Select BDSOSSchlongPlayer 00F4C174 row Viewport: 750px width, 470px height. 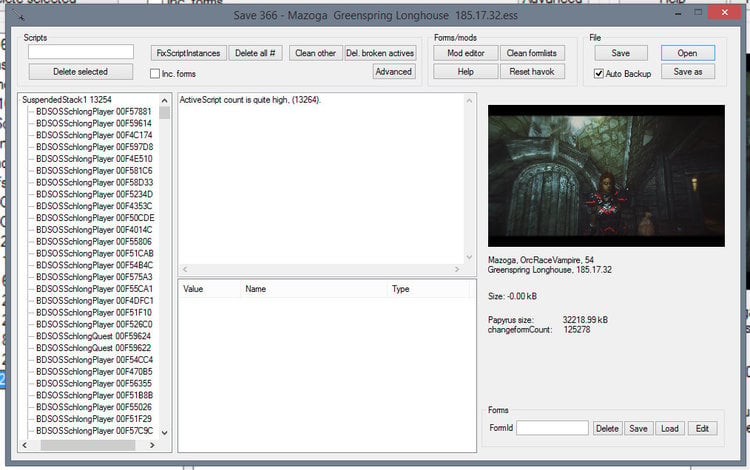pyautogui.click(x=94, y=135)
